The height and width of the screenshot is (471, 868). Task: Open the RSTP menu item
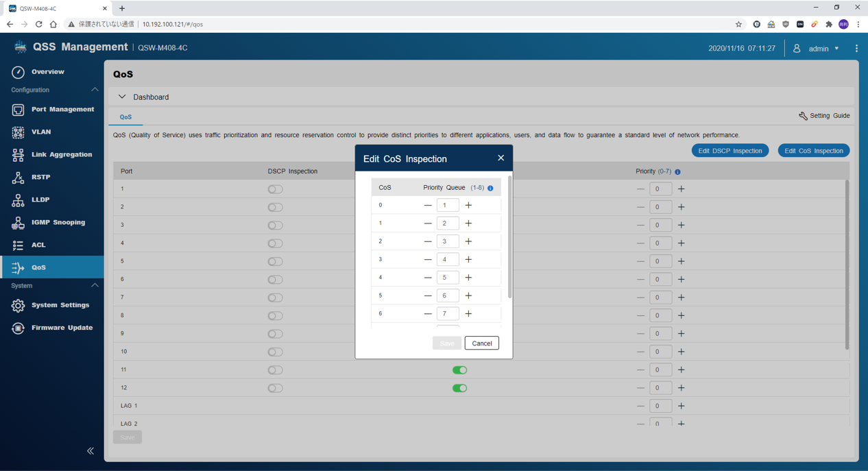coord(40,178)
